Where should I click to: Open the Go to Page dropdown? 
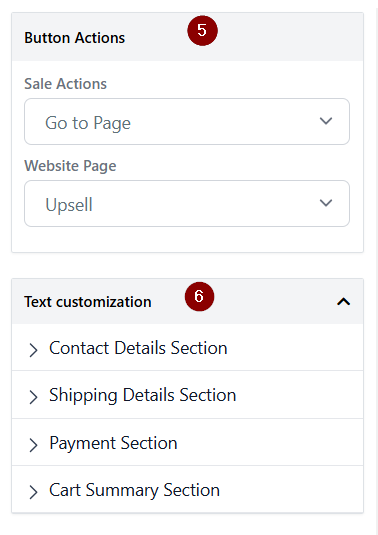(x=187, y=121)
